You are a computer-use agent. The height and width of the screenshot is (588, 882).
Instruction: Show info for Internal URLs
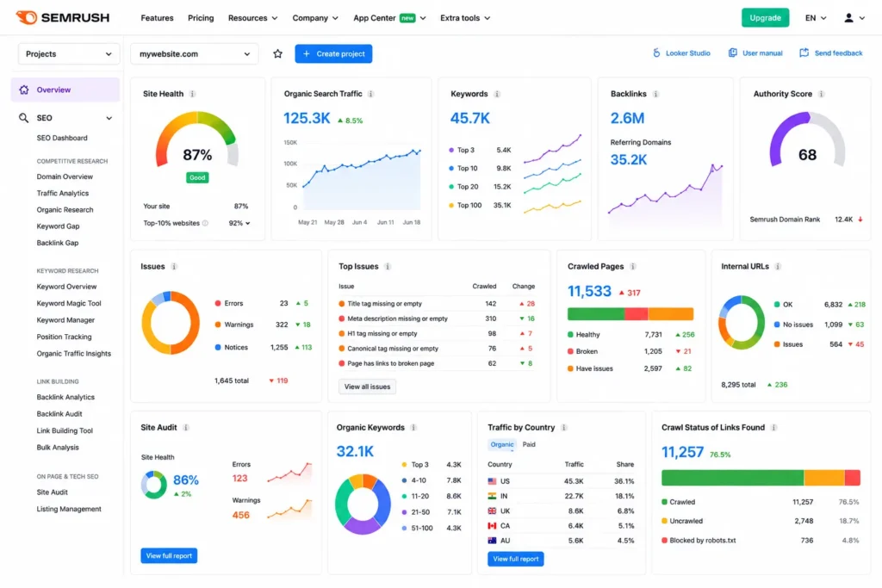click(x=778, y=267)
